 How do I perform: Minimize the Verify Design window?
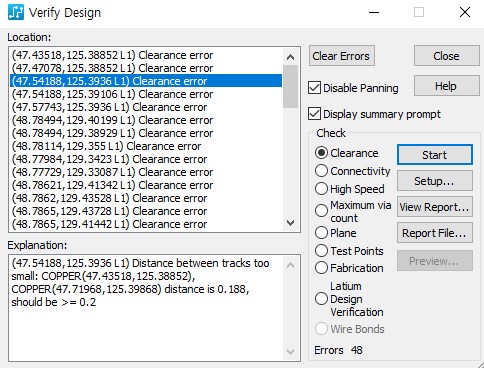[374, 12]
